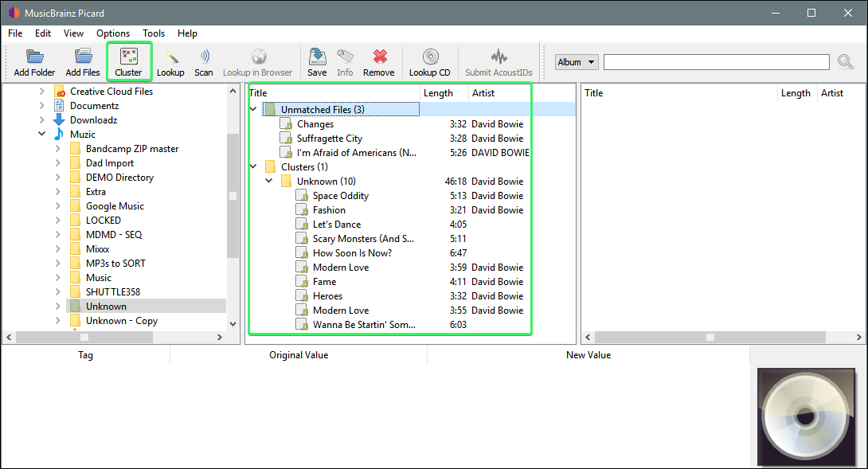Viewport: 868px width, 469px height.
Task: Select the Suffragette City track
Action: (330, 139)
